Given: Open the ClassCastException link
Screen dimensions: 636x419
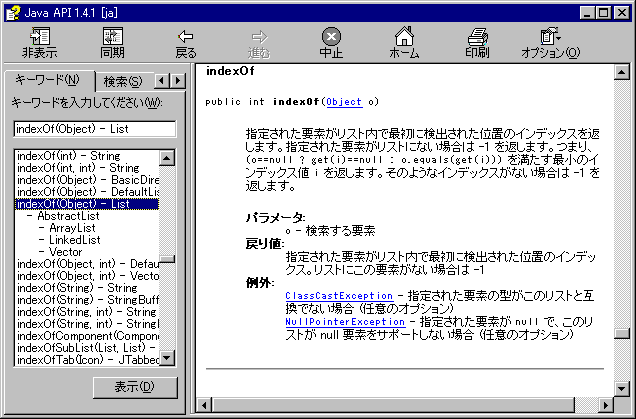Looking at the screenshot, I should click(x=339, y=296).
